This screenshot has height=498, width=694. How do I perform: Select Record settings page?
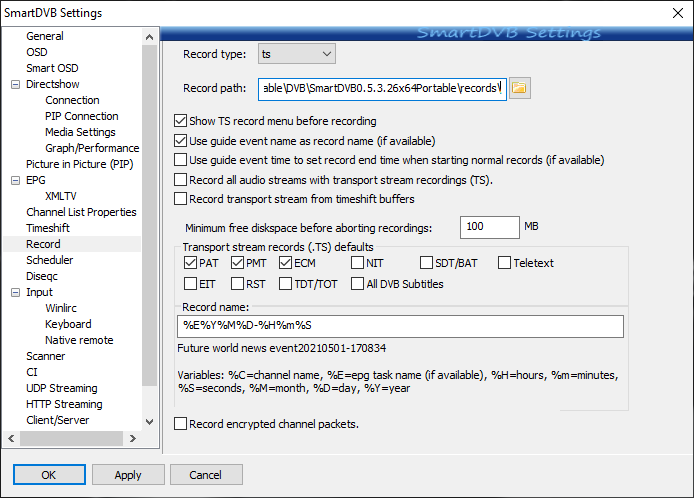point(43,244)
